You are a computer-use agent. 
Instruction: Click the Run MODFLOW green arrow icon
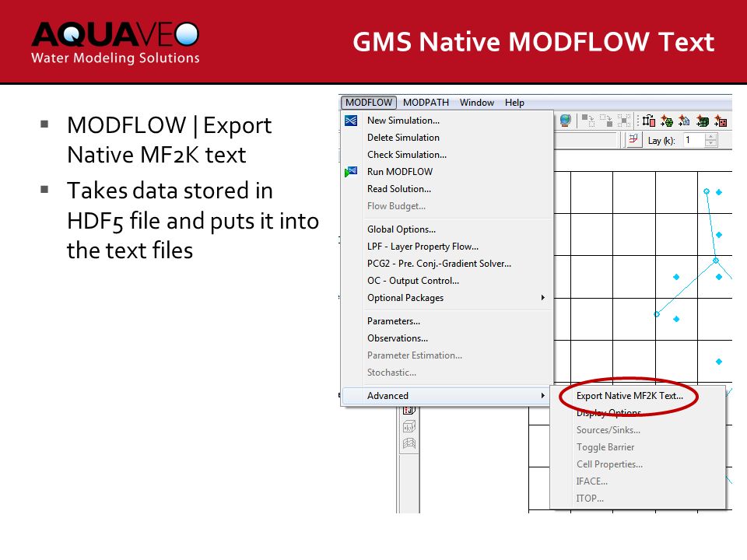point(351,172)
